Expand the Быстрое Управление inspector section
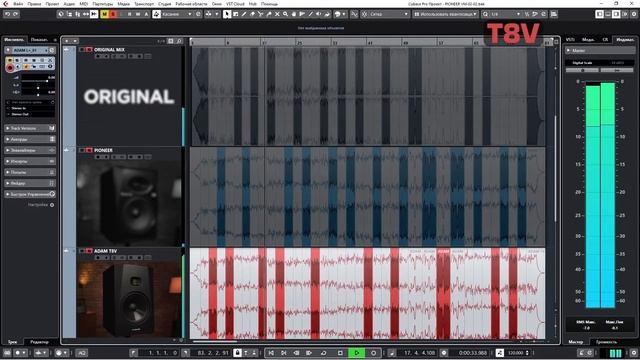The width and height of the screenshot is (640, 360). pyautogui.click(x=30, y=194)
